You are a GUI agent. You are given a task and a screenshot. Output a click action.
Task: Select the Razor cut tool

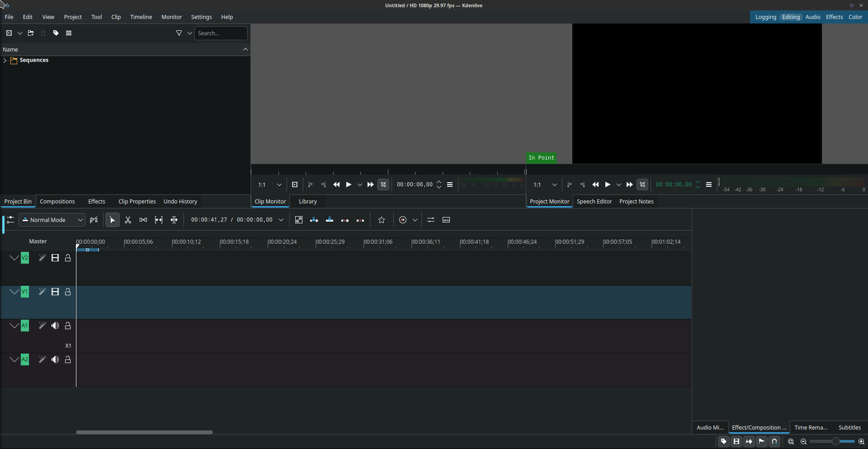click(128, 220)
